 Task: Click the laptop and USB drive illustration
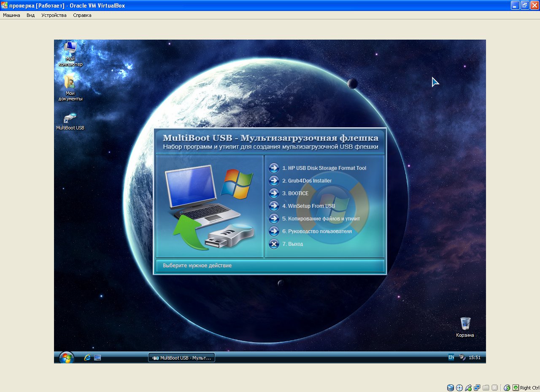(210, 207)
